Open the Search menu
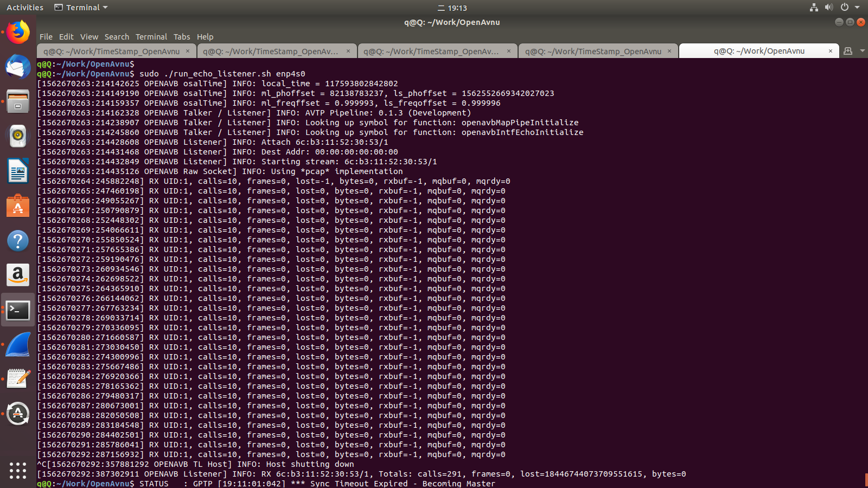 coord(117,36)
